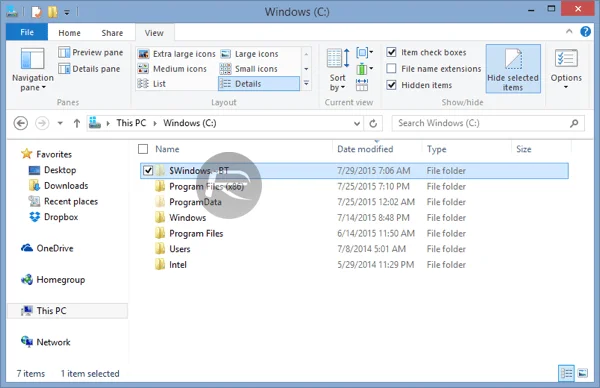Collapse the ribbon with the chevron

[569, 31]
